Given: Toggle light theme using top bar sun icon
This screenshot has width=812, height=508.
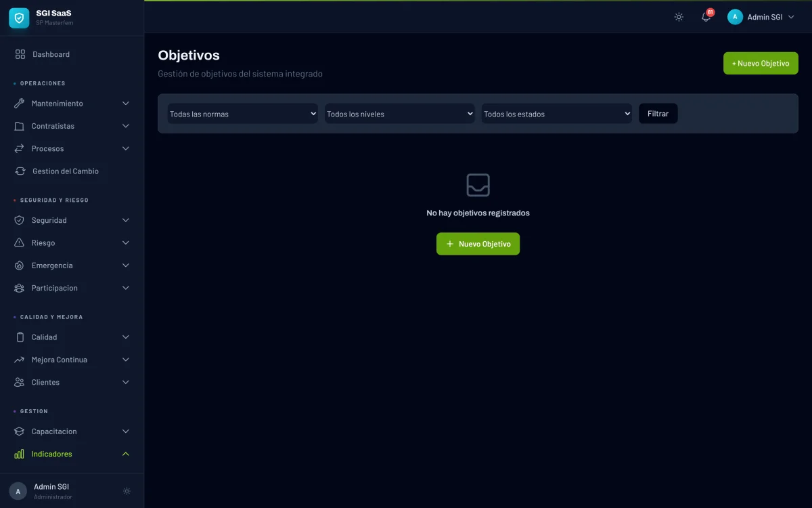Looking at the screenshot, I should [679, 17].
